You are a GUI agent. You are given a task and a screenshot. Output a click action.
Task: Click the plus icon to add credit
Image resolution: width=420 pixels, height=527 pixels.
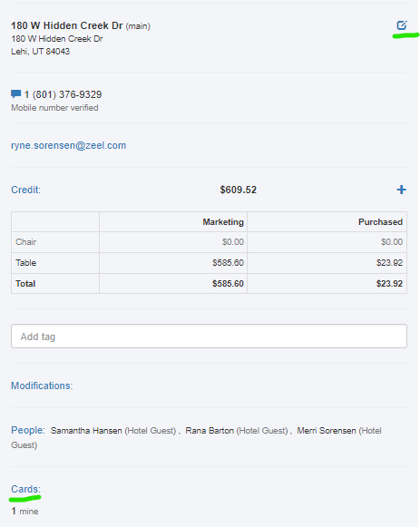click(401, 190)
